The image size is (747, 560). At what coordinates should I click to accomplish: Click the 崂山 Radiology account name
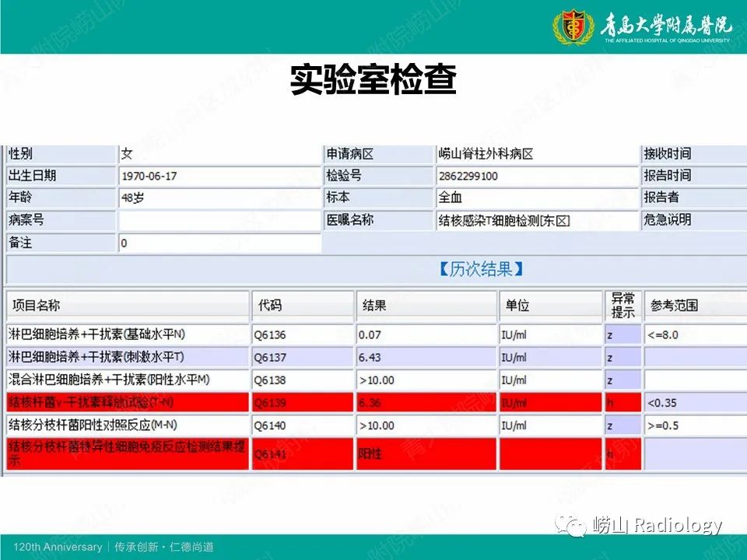click(658, 525)
